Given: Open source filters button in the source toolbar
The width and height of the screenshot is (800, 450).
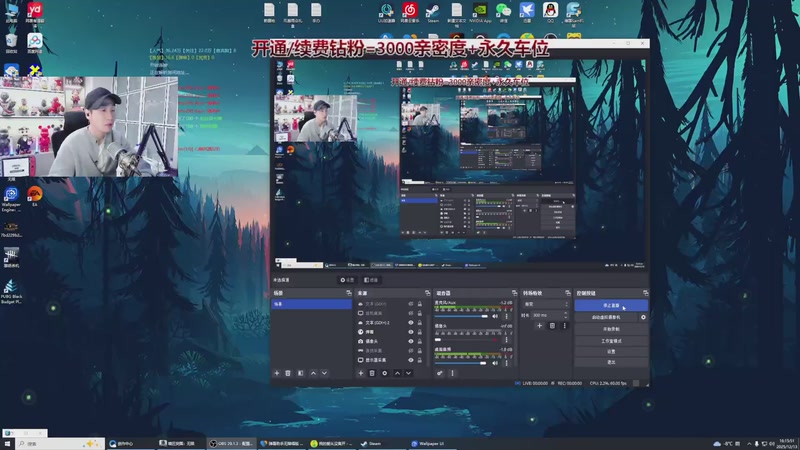Looking at the screenshot, I should [371, 280].
